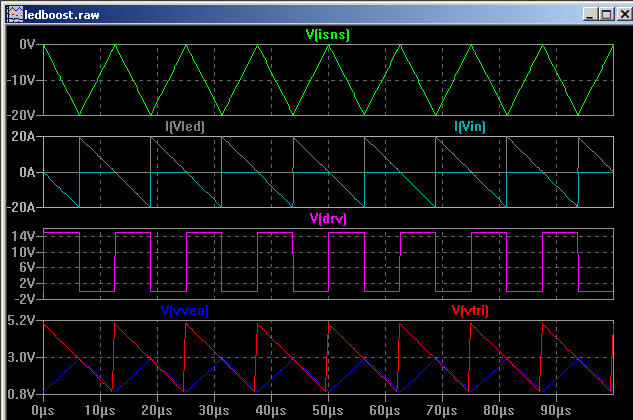Click the magenta V(drv) trace label

click(327, 218)
